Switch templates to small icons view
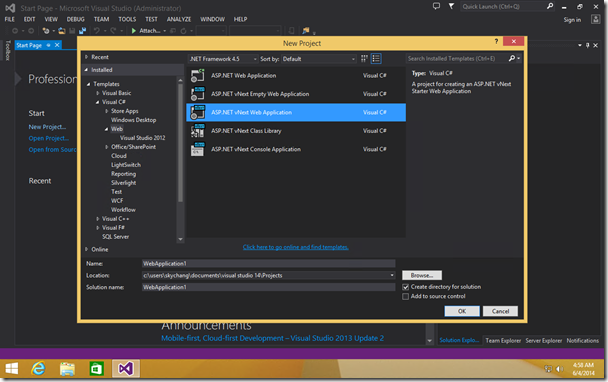Image resolution: width=608 pixels, height=382 pixels. coord(364,59)
